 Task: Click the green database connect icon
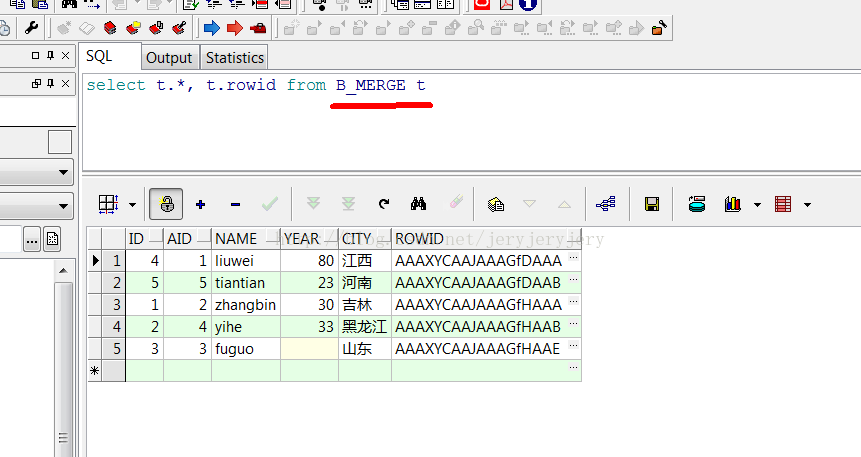pos(697,204)
